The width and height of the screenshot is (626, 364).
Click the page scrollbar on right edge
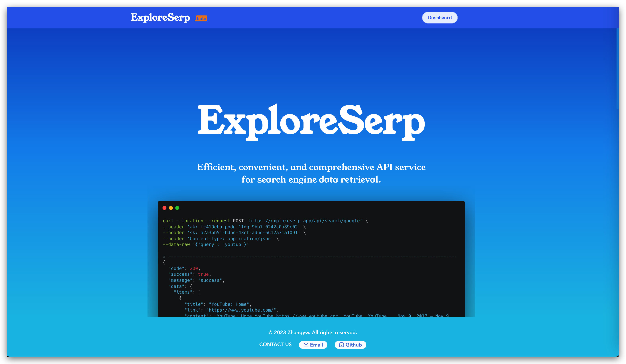pyautogui.click(x=617, y=69)
